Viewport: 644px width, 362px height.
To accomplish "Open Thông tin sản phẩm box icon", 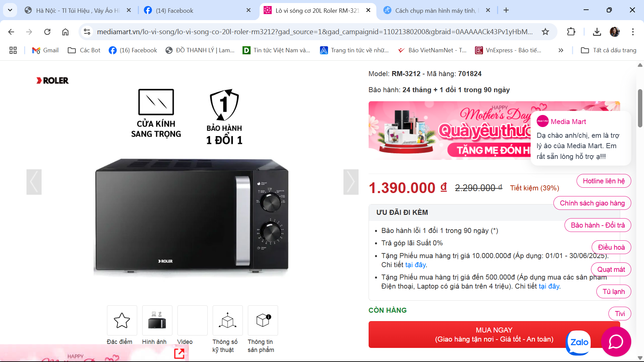I will click(x=263, y=320).
